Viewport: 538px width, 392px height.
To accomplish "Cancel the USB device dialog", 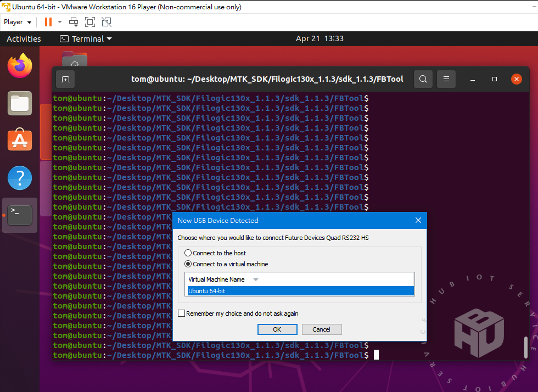I will (x=322, y=329).
